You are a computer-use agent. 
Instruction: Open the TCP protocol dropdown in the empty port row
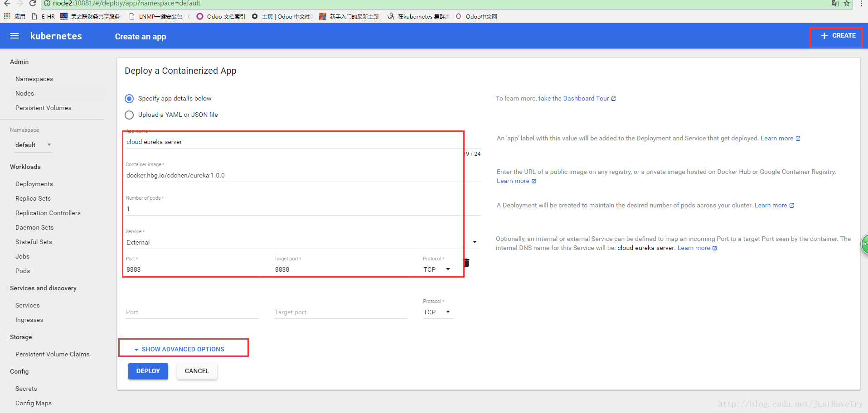437,312
